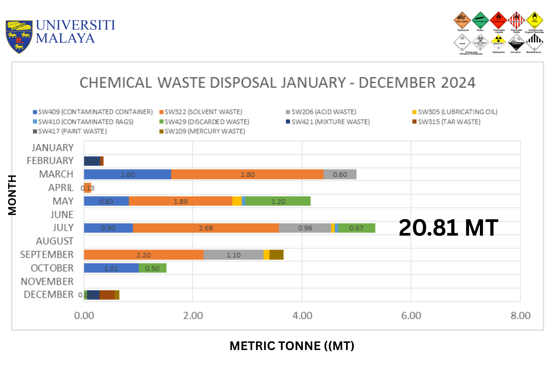Viewport: 555px width, 392px height.
Task: Click the striped Flammable Solids hazard diamond
Action: click(x=516, y=20)
